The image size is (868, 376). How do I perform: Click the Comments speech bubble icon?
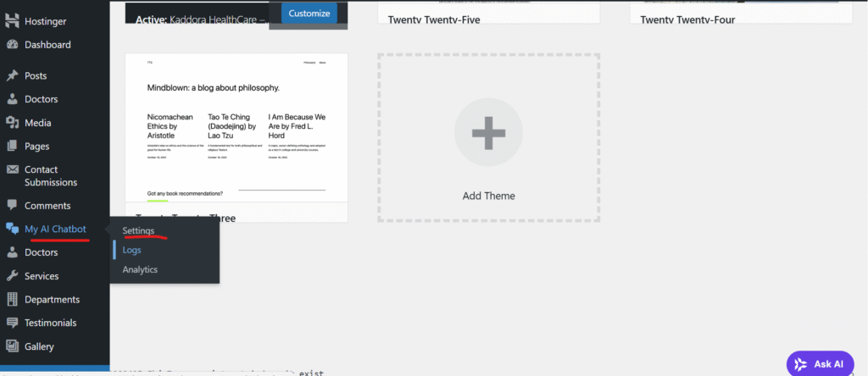click(x=12, y=205)
